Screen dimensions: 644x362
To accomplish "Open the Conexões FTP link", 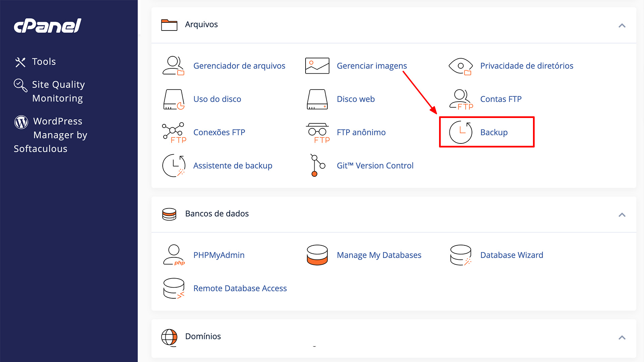I will [219, 132].
